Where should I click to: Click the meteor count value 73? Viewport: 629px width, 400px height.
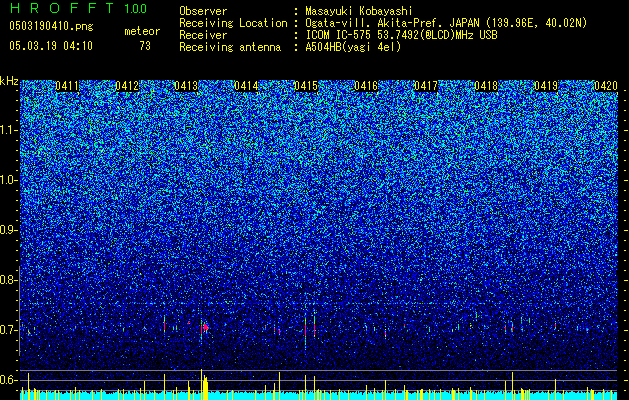click(x=145, y=46)
